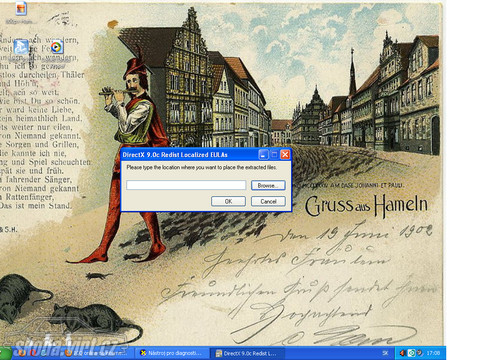Launch Opera from the quick launch bar
Viewport: 480px width, 360px height.
coord(33,353)
